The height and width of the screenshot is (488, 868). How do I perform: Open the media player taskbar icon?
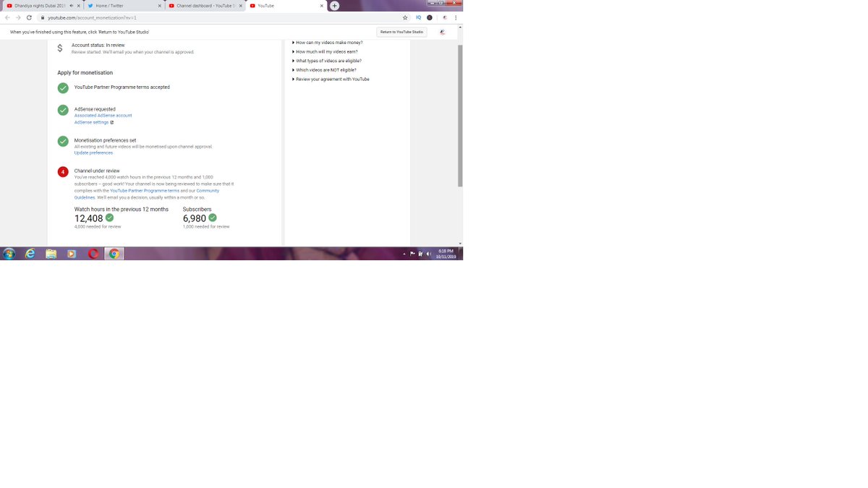tap(72, 254)
